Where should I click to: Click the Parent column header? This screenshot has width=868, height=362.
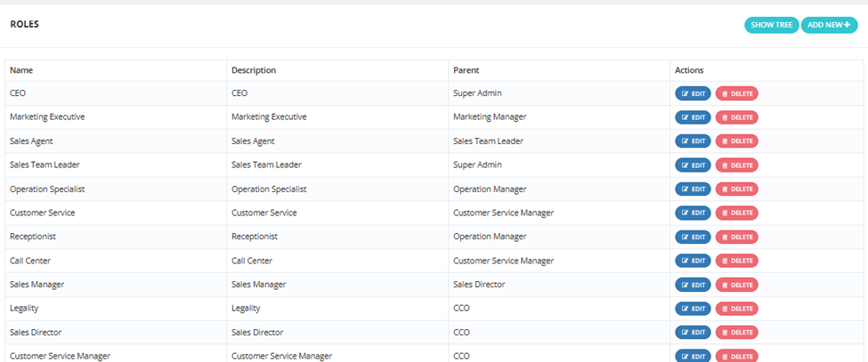[466, 70]
